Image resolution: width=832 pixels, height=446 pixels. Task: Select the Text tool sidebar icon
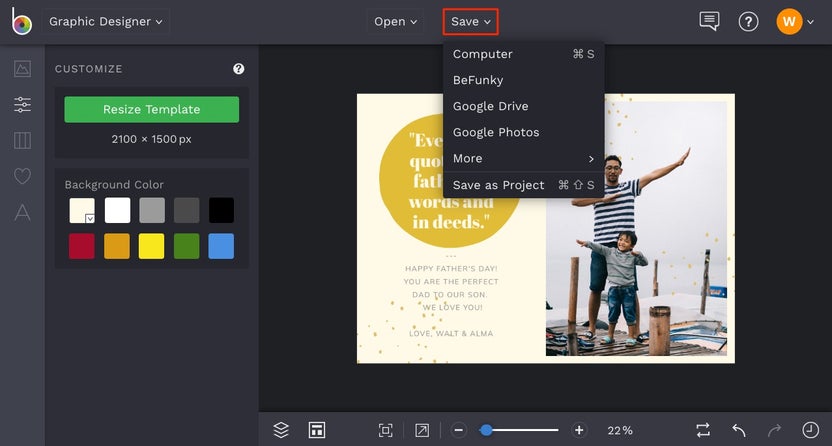(x=22, y=212)
